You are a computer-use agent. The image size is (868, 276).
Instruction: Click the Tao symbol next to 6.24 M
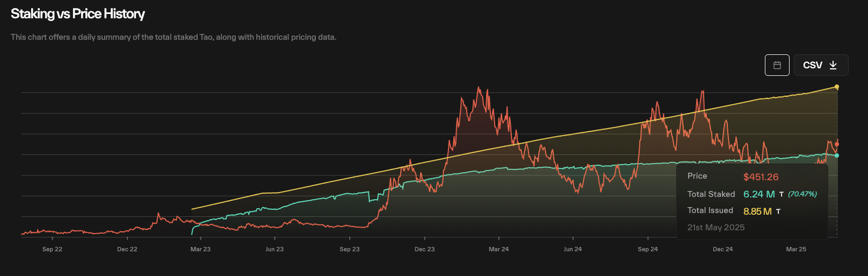pyautogui.click(x=781, y=194)
